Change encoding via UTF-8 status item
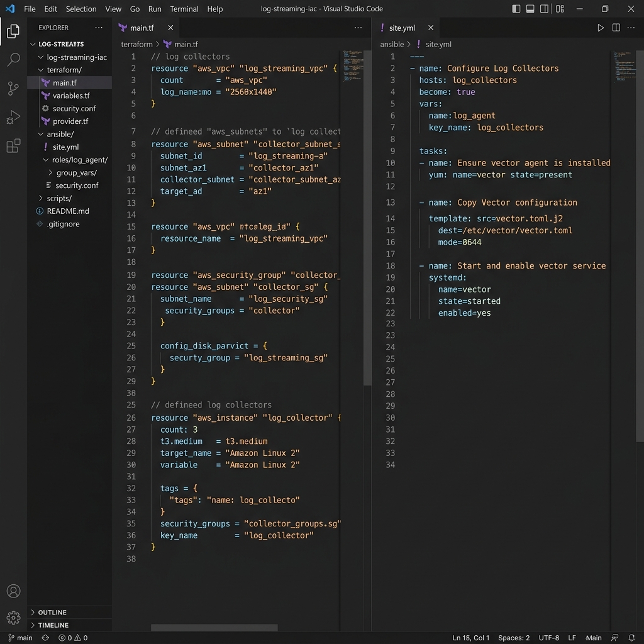644x644 pixels. coord(548,638)
